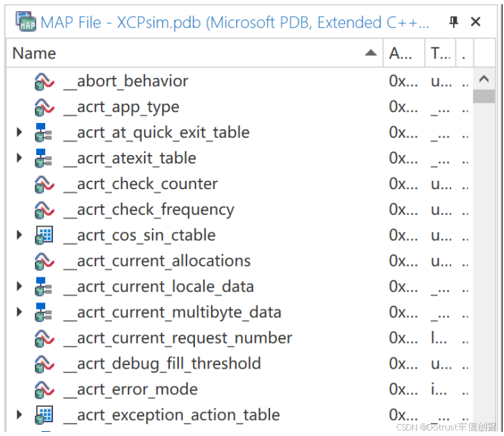Image resolution: width=504 pixels, height=436 pixels.
Task: Click the struct icon of __acrt_current_multibyte_data
Action: click(x=43, y=312)
